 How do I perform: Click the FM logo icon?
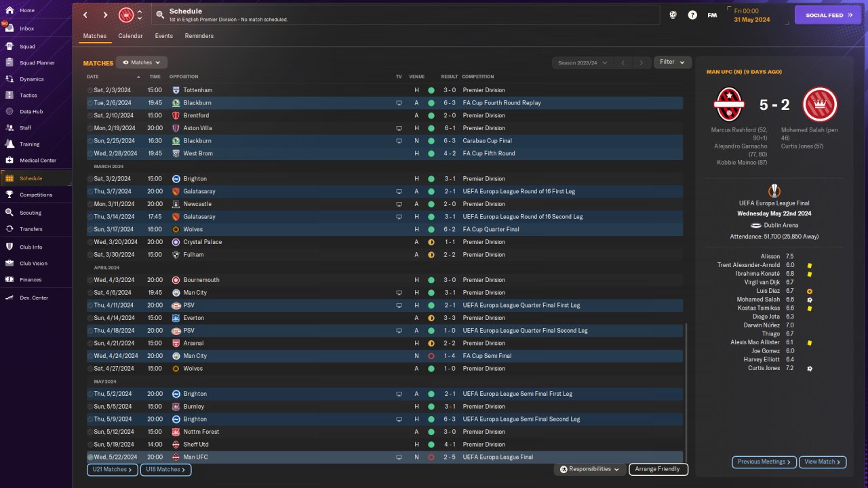coord(712,15)
